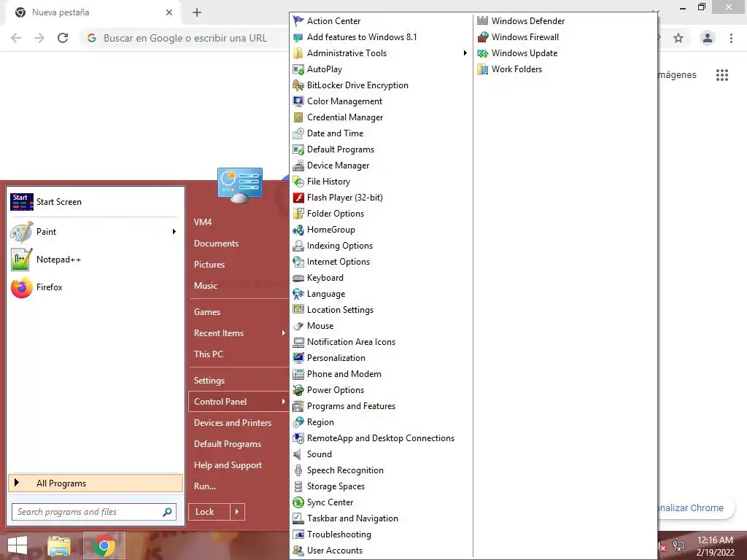Open the VM4 user folder
The height and width of the screenshot is (560, 747).
(x=203, y=222)
